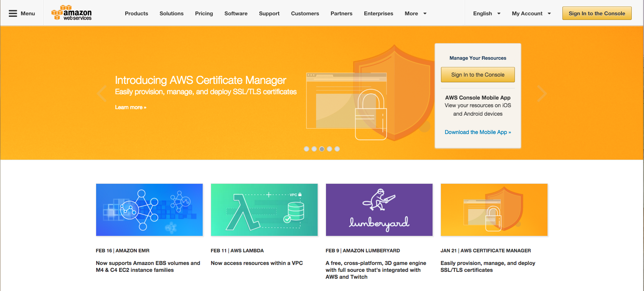The image size is (644, 291).
Task: Select the fifth carousel dot
Action: click(x=337, y=149)
